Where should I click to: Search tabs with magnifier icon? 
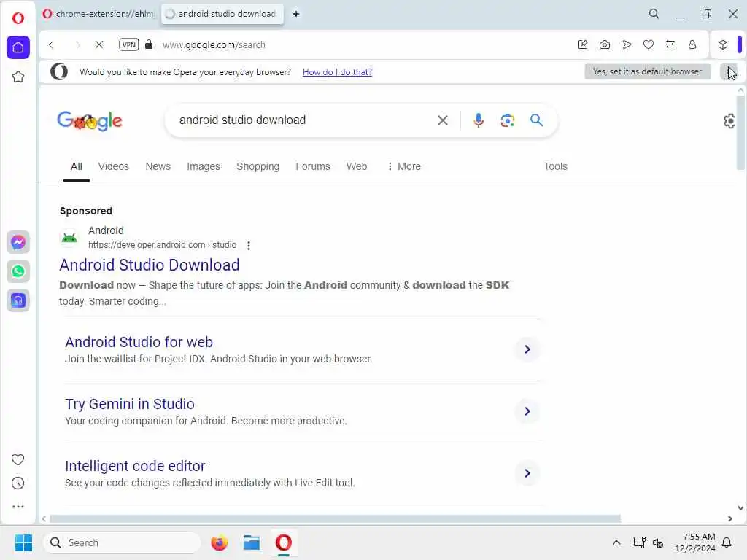tap(654, 14)
